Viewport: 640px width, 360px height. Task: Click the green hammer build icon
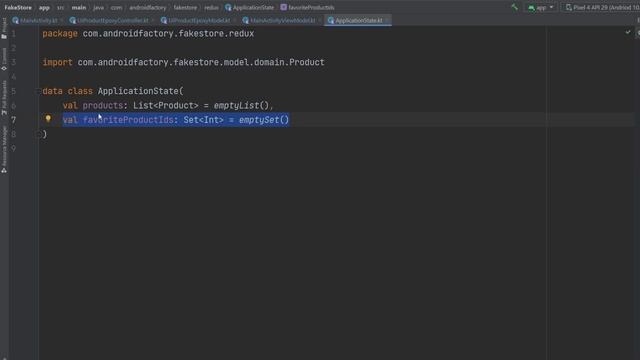[x=514, y=7]
